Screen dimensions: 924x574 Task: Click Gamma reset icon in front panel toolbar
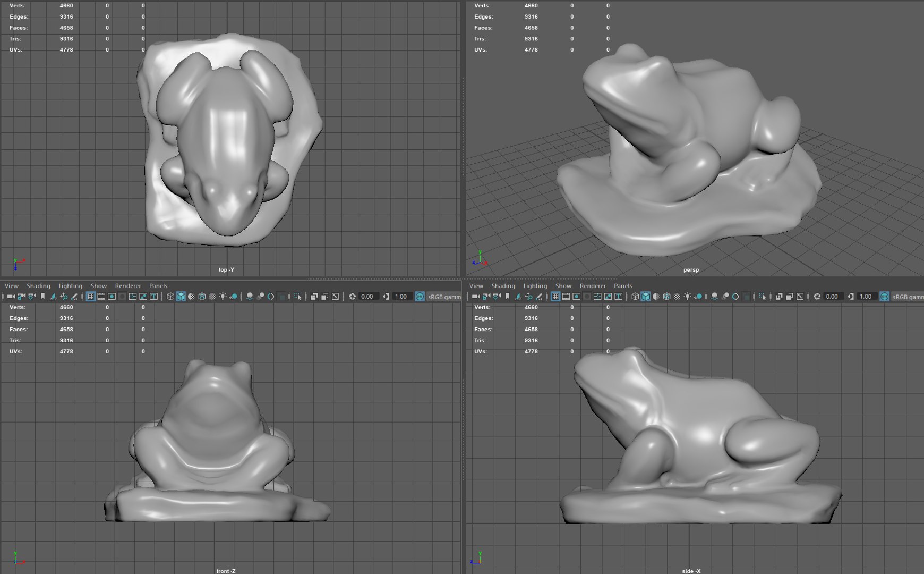(x=386, y=297)
